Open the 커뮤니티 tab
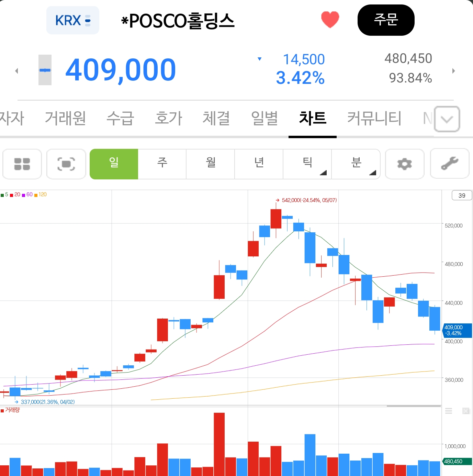The width and height of the screenshot is (473, 476). coord(374,118)
